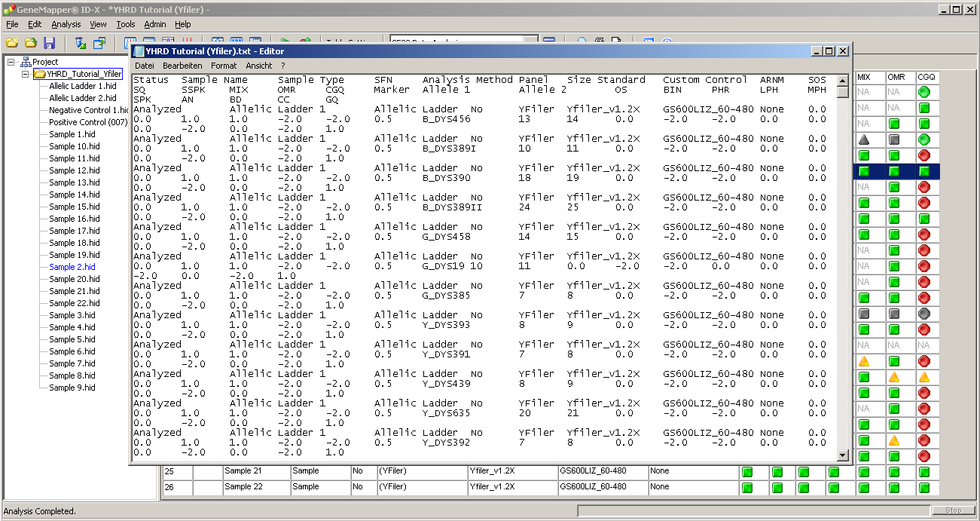Open the Admin menu
980x521 pixels.
(x=155, y=24)
